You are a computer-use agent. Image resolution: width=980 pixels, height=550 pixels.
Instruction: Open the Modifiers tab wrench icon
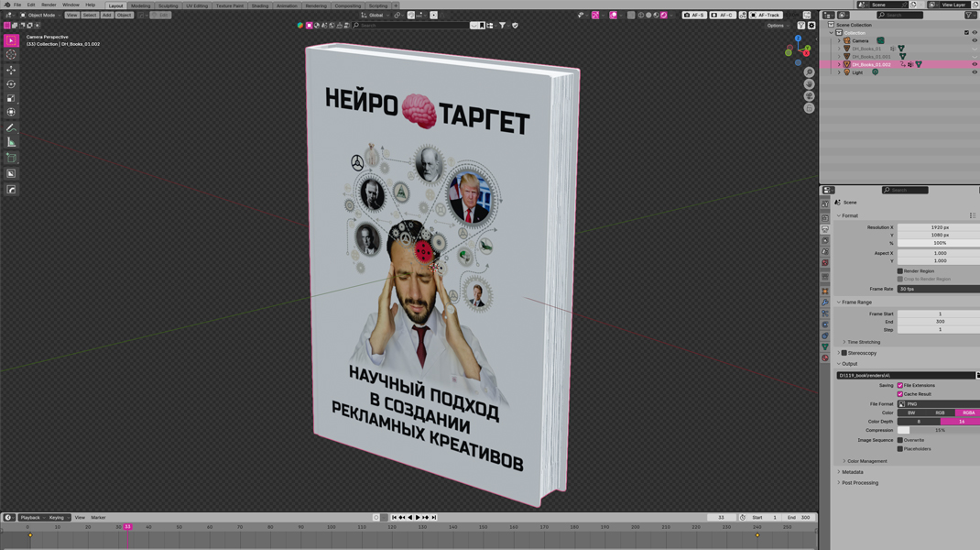click(x=825, y=302)
